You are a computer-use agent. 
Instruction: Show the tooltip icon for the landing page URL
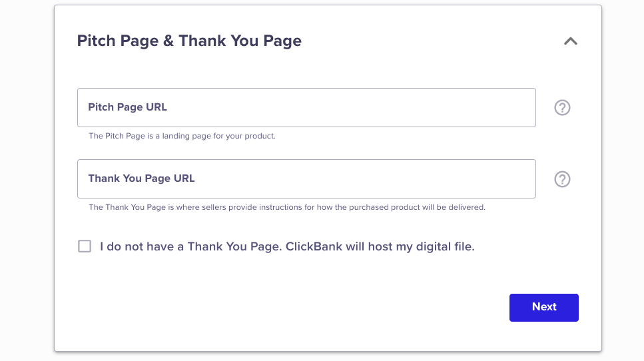point(562,108)
